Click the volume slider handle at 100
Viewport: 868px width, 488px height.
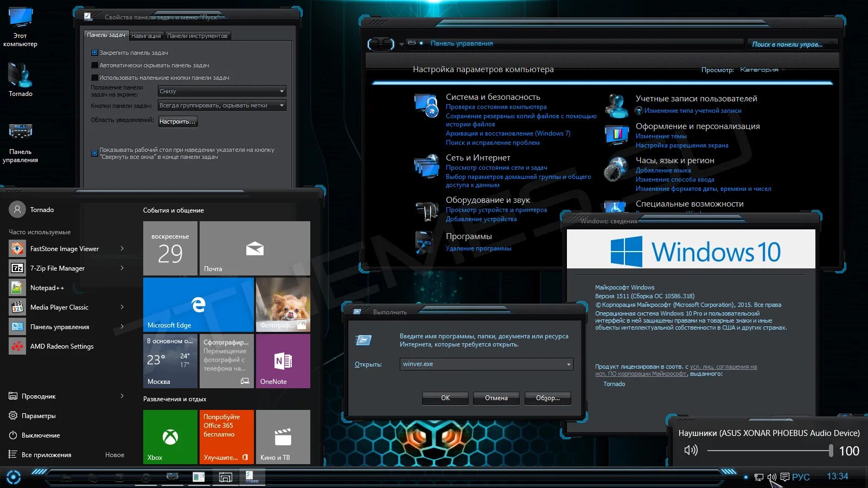[831, 450]
